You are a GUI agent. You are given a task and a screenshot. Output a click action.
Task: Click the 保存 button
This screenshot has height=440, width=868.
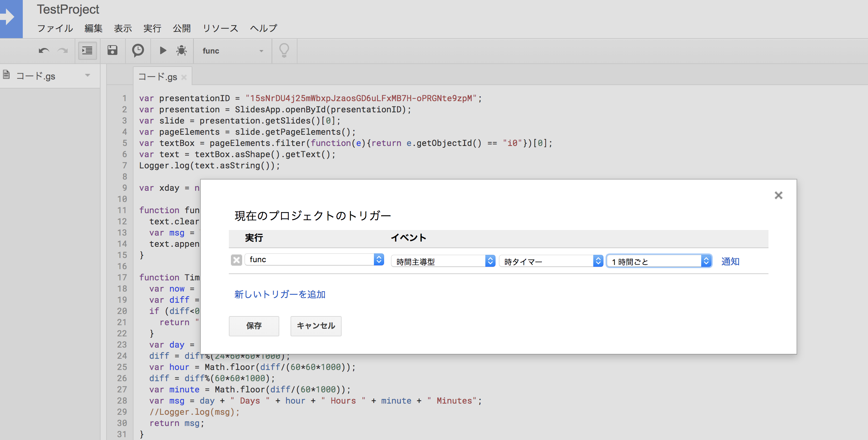pyautogui.click(x=254, y=326)
